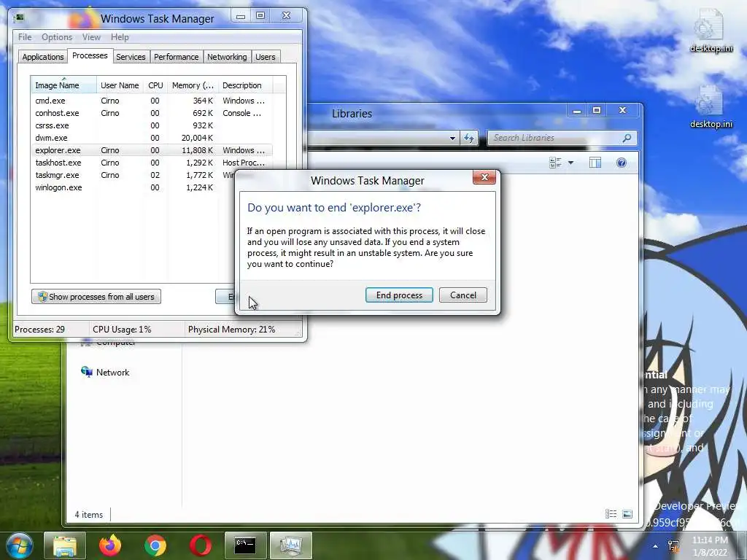Open the View menu in Task Manager
Image resolution: width=747 pixels, height=560 pixels.
pyautogui.click(x=91, y=37)
